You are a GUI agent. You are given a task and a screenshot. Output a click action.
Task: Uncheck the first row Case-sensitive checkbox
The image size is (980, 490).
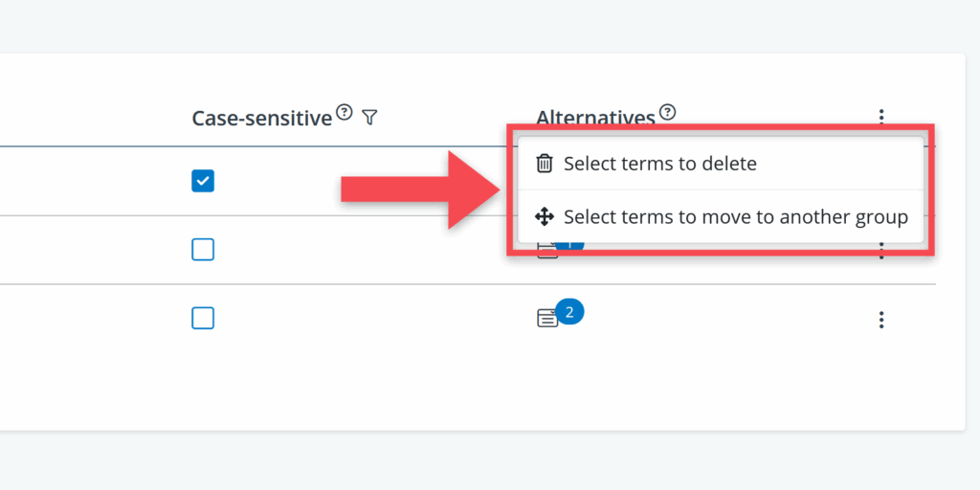pyautogui.click(x=203, y=181)
